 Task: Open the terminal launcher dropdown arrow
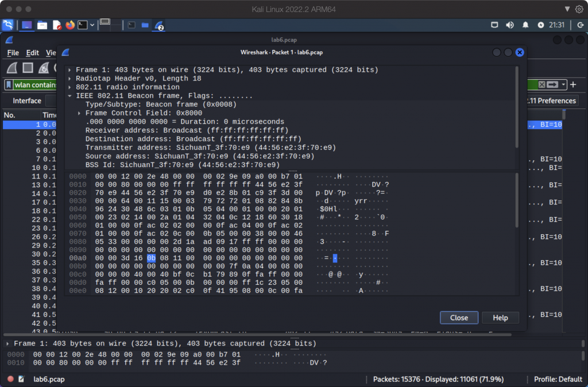pos(92,25)
